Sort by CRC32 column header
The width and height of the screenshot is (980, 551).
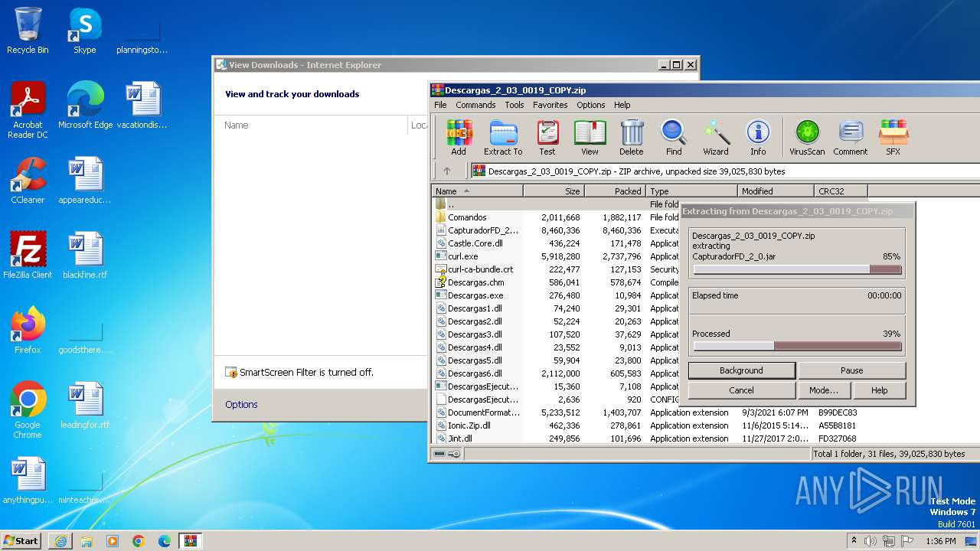(841, 191)
